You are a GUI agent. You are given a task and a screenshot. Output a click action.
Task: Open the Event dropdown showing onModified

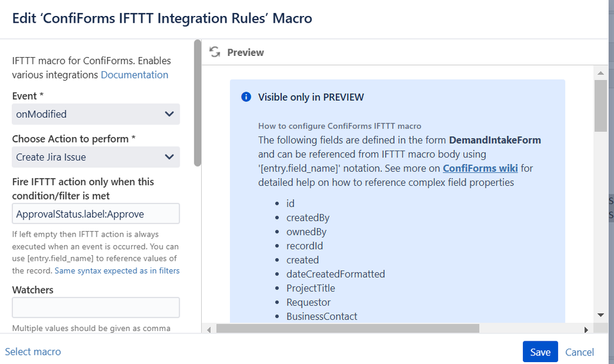95,114
